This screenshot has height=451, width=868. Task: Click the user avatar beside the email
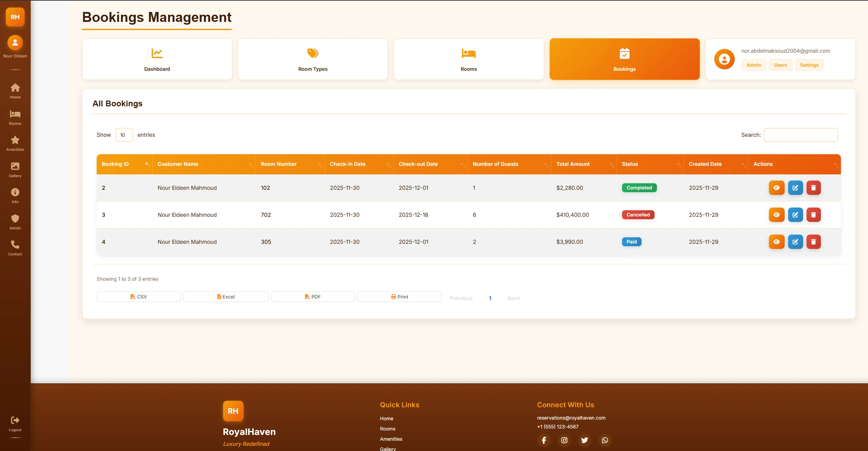click(x=724, y=59)
